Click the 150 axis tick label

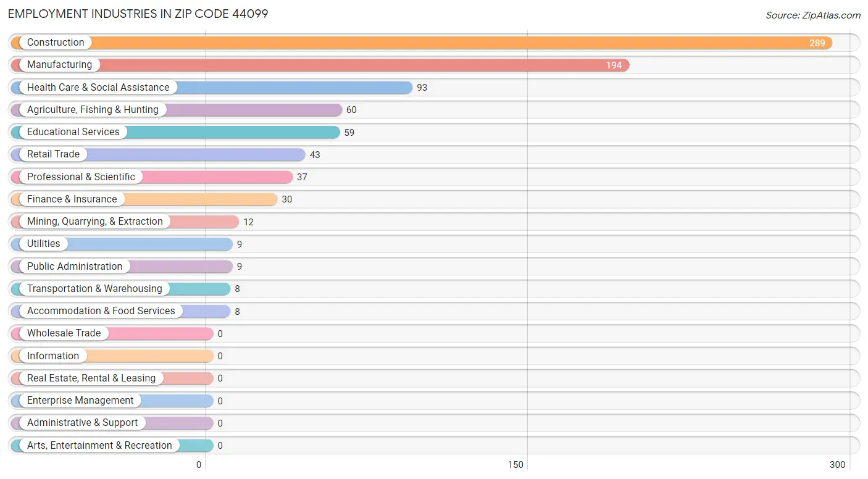pyautogui.click(x=515, y=465)
